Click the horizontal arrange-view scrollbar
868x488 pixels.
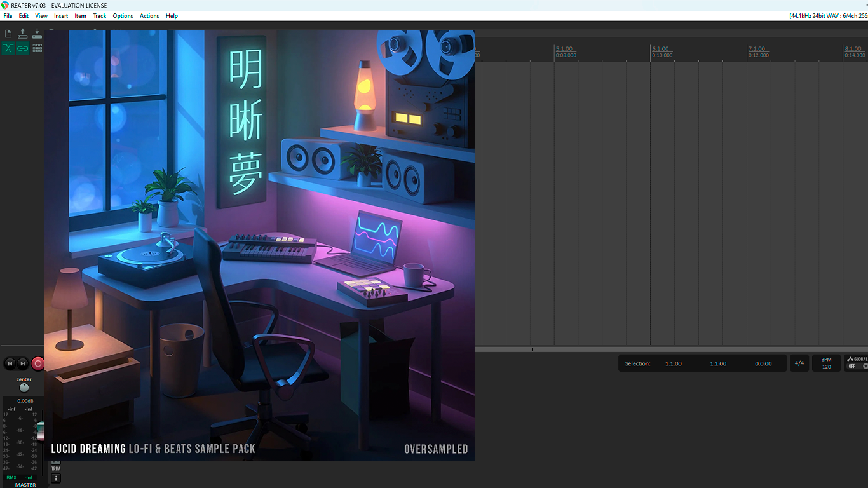(x=672, y=349)
